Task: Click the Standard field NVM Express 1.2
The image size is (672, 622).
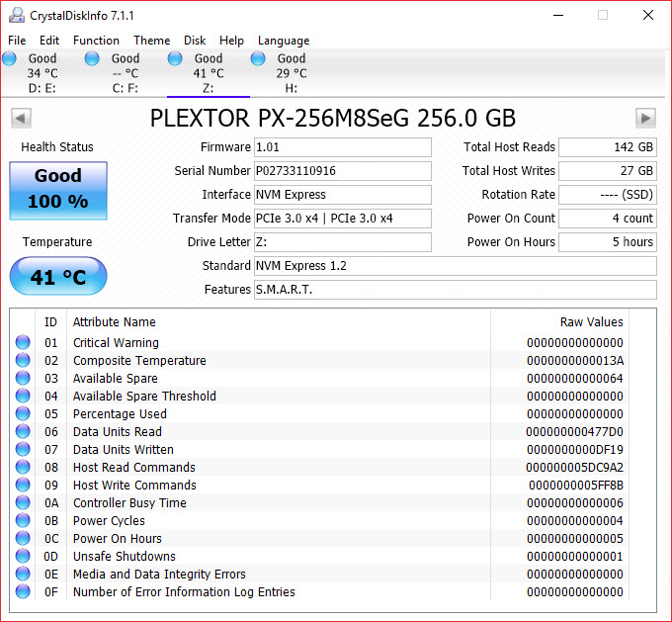Action: tap(456, 266)
